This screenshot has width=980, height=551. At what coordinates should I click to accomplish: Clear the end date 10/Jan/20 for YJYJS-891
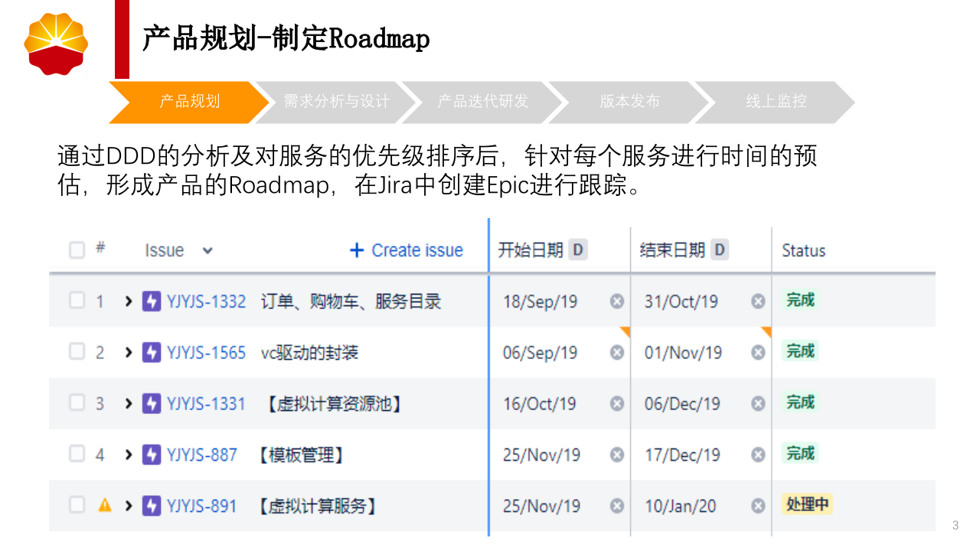(757, 505)
